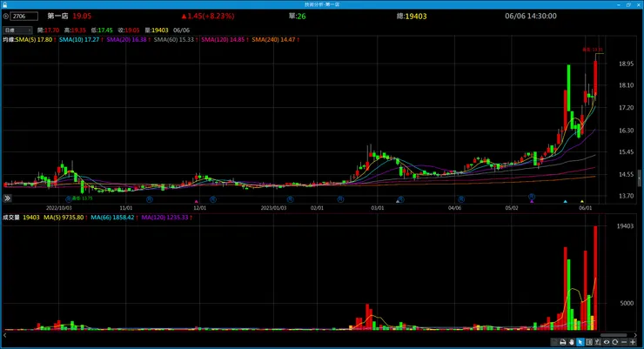Click the SMA(240) 14.47 indicator label

273,40
